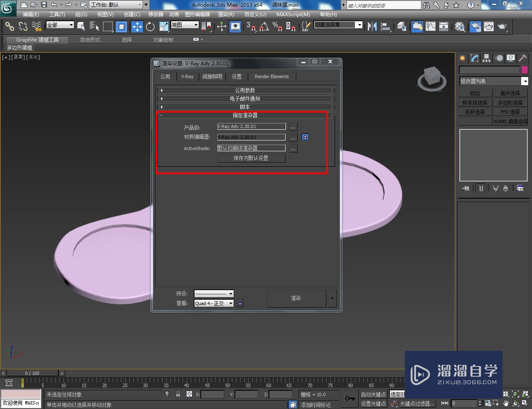Open the Motion command panel tab
Image resolution: width=532 pixels, height=409 pixels.
pyautogui.click(x=499, y=58)
